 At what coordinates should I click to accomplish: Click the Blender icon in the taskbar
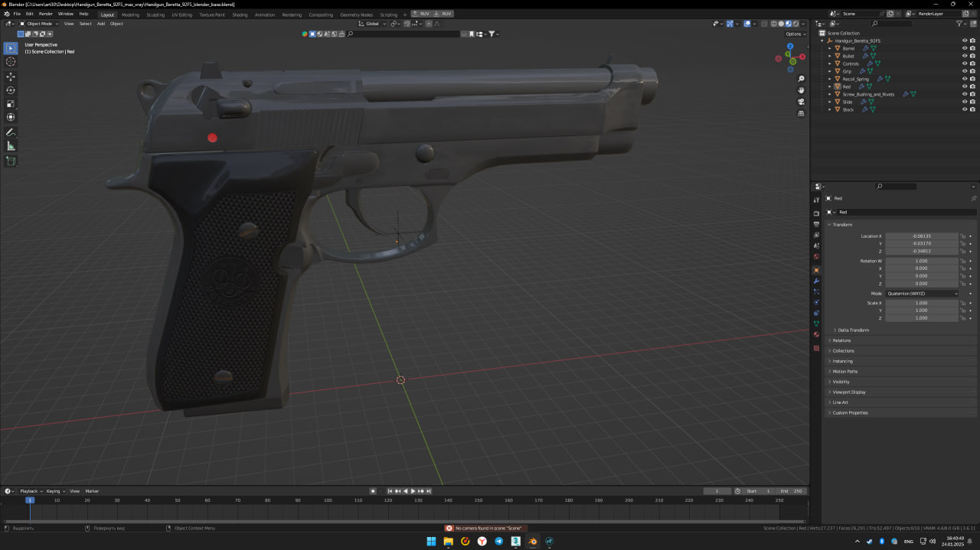click(533, 542)
